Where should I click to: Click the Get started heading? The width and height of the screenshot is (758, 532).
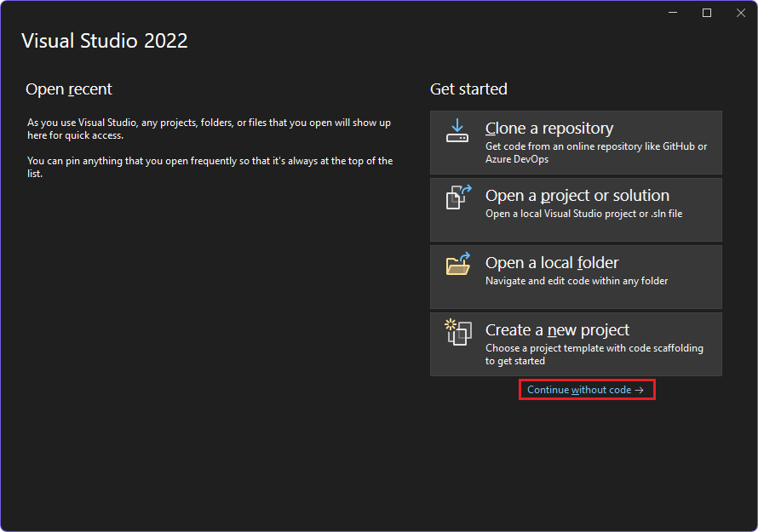coord(468,89)
